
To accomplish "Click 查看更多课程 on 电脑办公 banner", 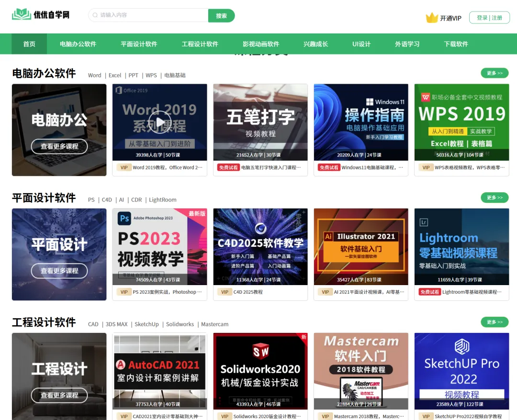I will (59, 146).
